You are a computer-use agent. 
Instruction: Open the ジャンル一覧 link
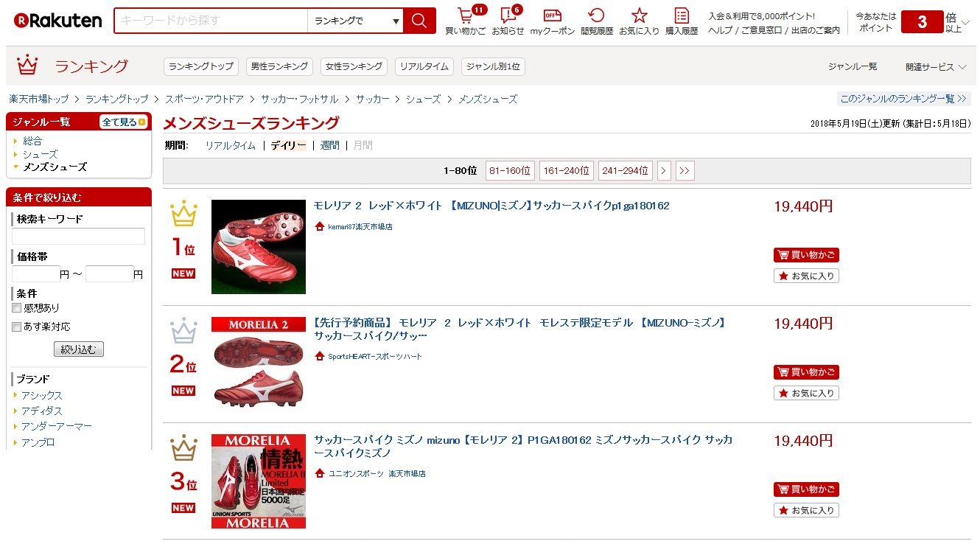pyautogui.click(x=853, y=66)
